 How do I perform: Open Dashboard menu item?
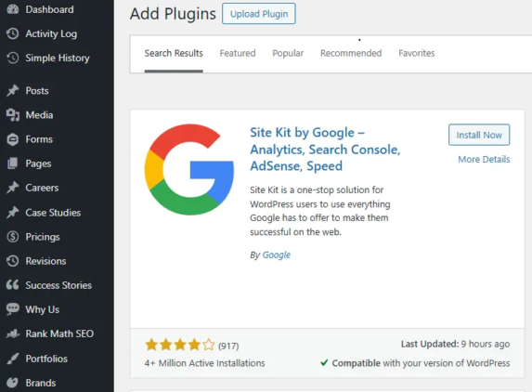pyautogui.click(x=49, y=9)
